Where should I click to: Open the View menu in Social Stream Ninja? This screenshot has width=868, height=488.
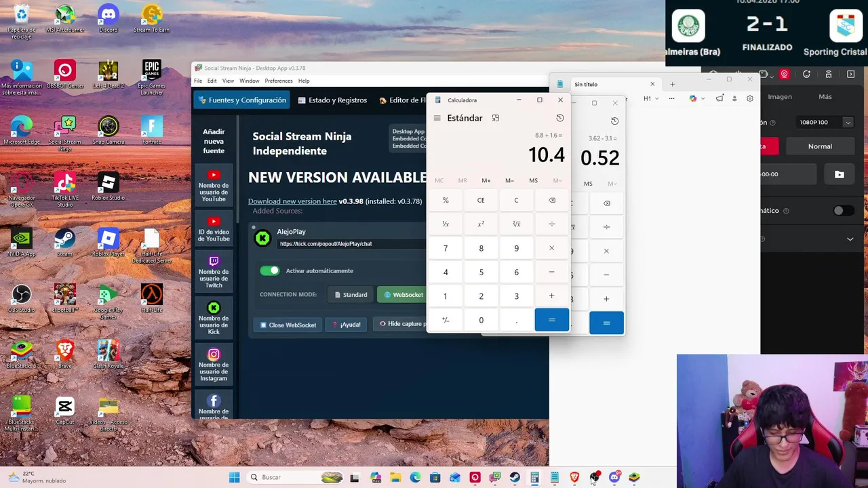229,81
